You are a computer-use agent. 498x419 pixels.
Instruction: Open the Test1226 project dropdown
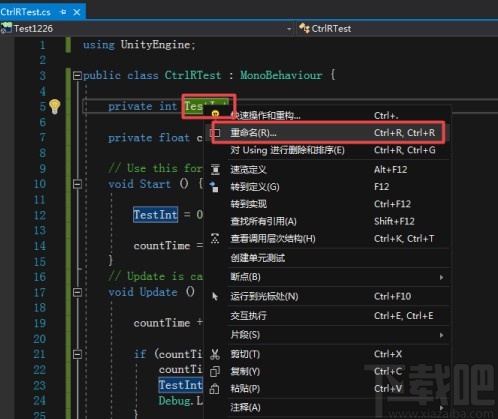289,29
